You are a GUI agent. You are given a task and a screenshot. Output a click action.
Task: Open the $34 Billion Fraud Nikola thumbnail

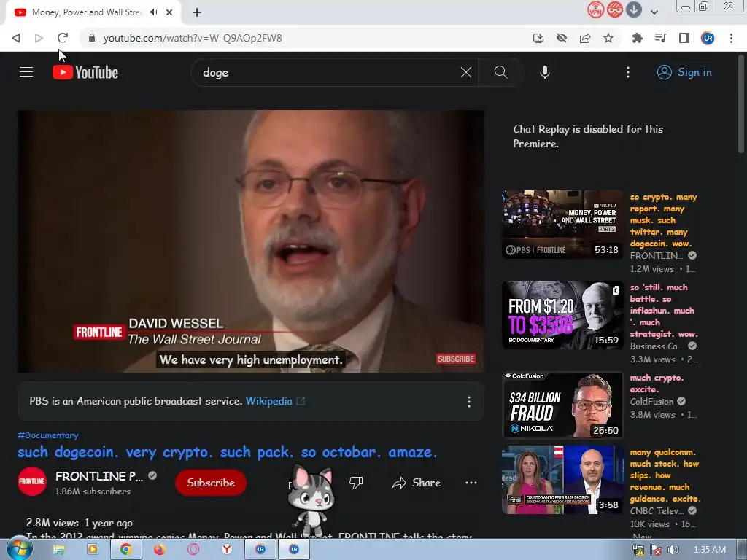point(562,405)
